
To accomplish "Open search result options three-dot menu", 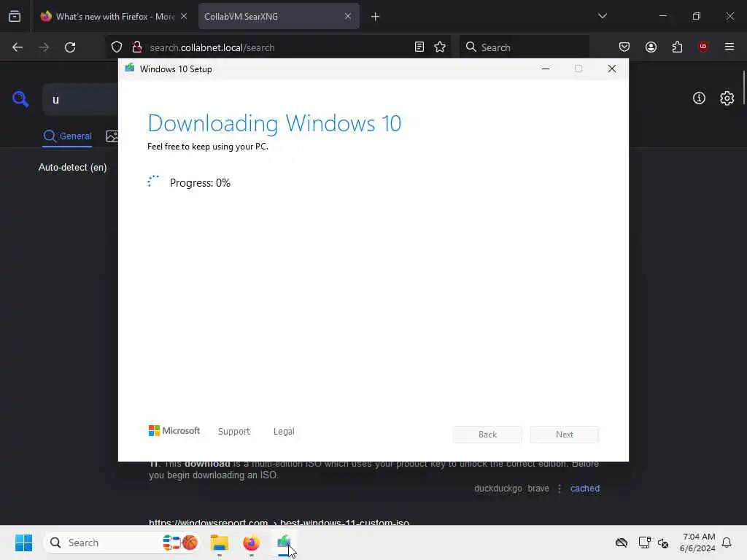I will [560, 489].
